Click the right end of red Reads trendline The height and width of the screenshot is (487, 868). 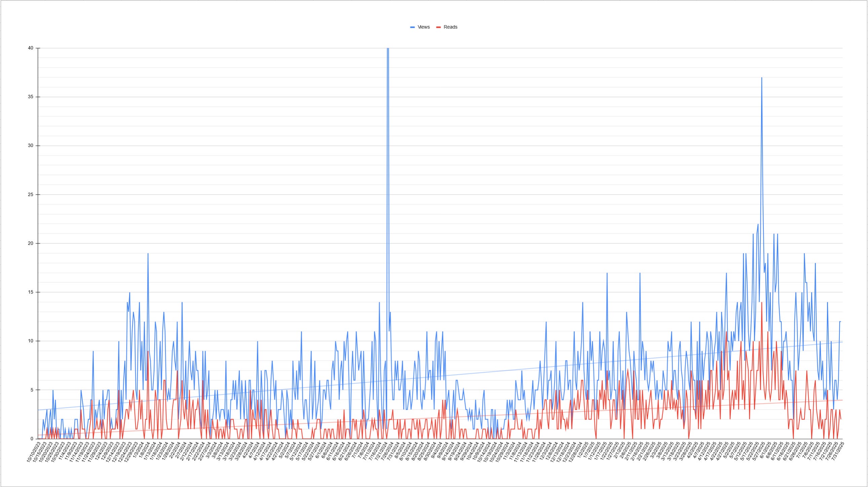pyautogui.click(x=842, y=400)
